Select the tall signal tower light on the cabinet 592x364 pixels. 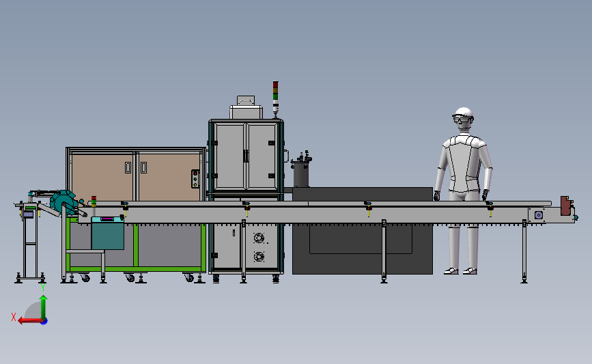coord(276,99)
